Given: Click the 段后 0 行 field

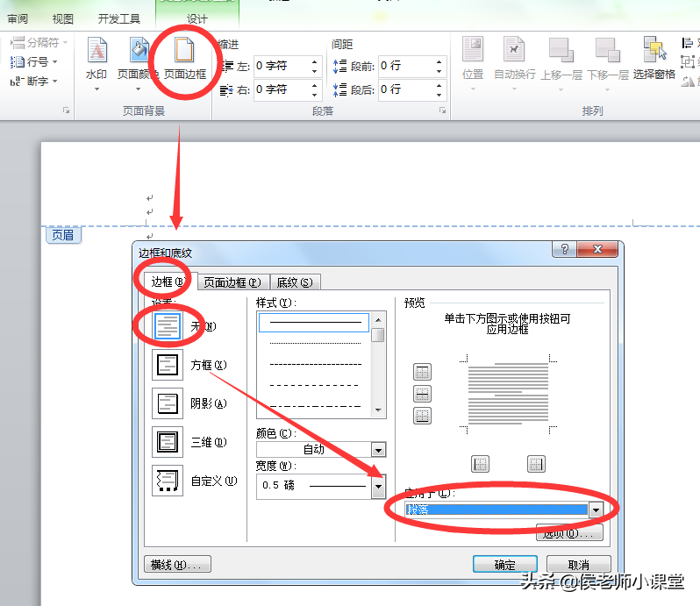Looking at the screenshot, I should (x=407, y=89).
